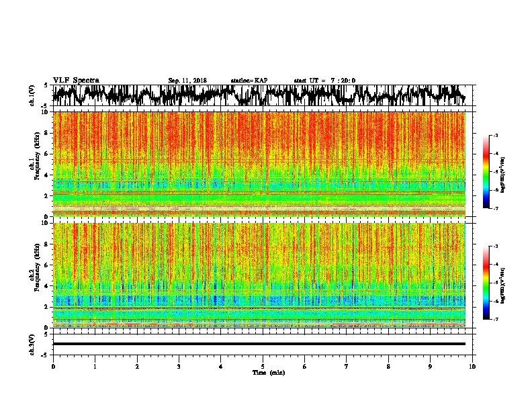
Task: Click the ch.1 spectrogram colorbar
Action: (486, 172)
